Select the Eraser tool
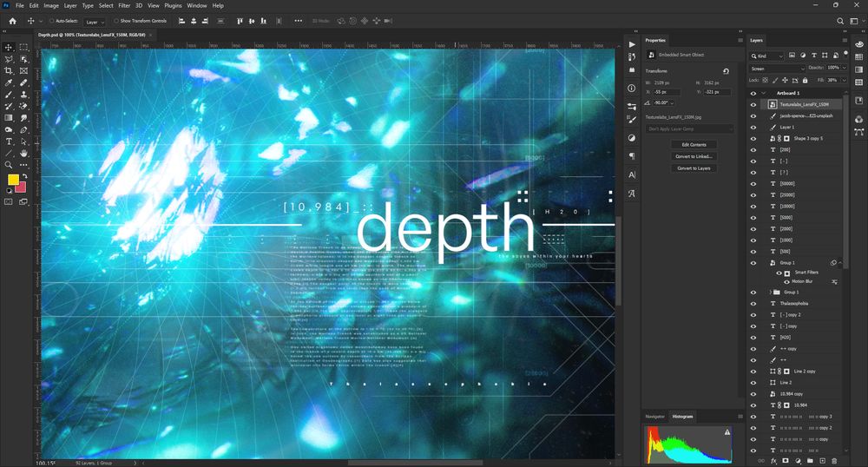 [23, 106]
